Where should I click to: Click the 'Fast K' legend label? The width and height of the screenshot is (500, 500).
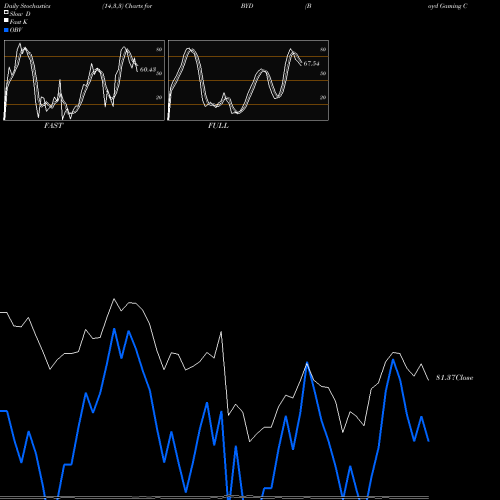pos(18,22)
